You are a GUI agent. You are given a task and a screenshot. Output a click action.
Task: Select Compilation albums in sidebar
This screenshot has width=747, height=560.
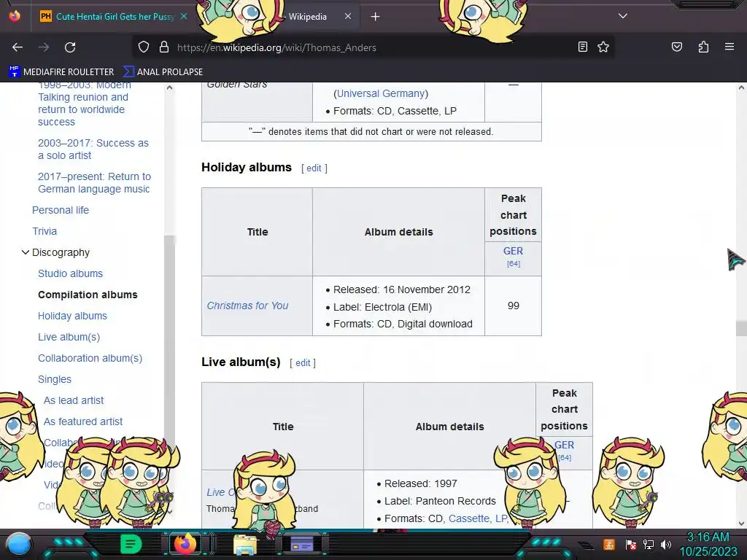tap(88, 295)
